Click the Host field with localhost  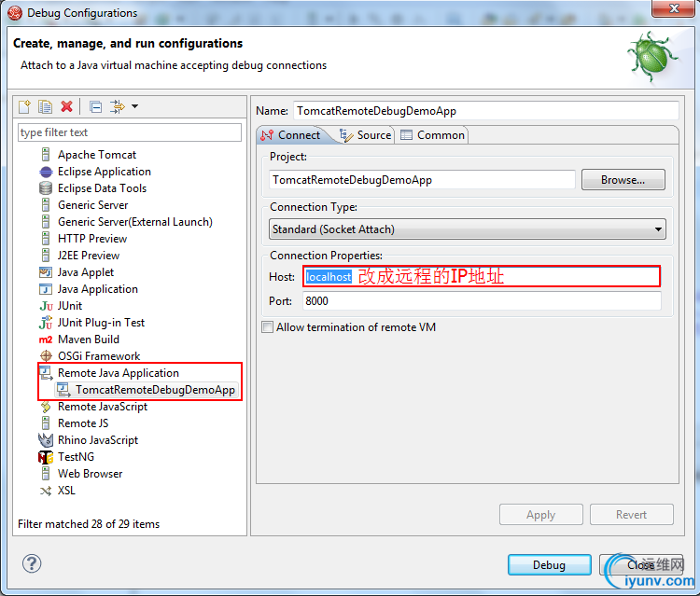pyautogui.click(x=482, y=277)
